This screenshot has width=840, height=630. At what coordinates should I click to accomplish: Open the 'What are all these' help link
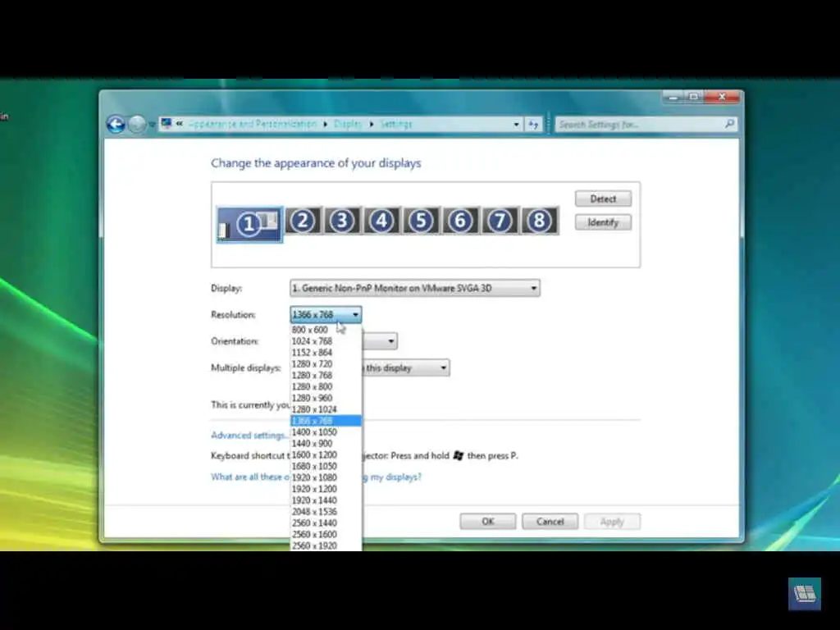tap(250, 477)
